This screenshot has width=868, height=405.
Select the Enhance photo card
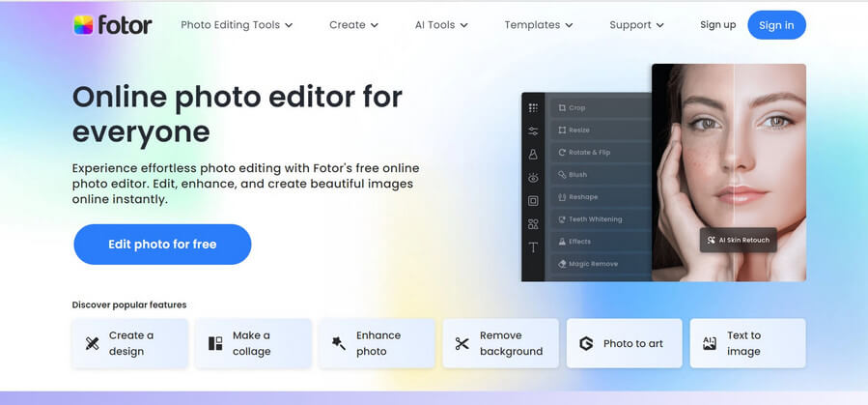(377, 343)
